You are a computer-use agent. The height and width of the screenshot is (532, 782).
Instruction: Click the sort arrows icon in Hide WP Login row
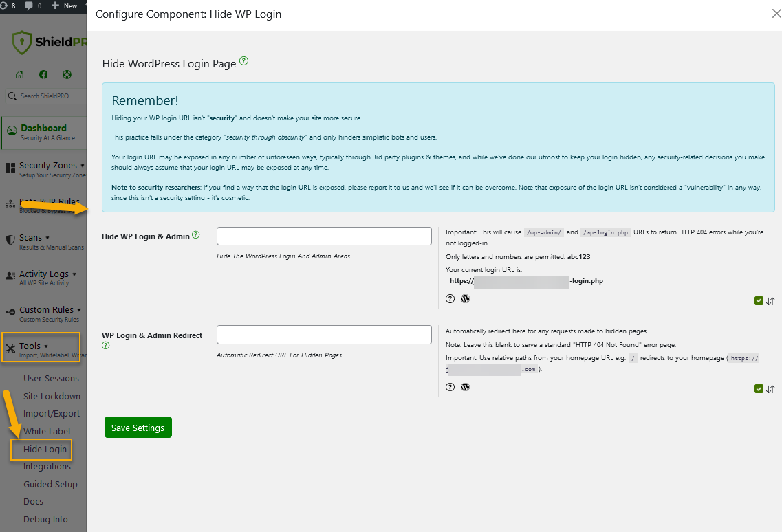click(x=770, y=301)
